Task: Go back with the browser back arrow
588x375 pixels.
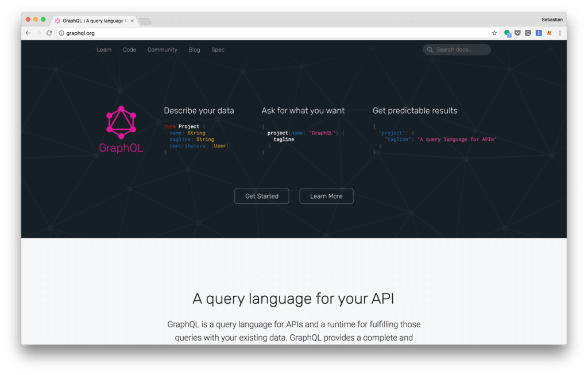Action: [28, 33]
